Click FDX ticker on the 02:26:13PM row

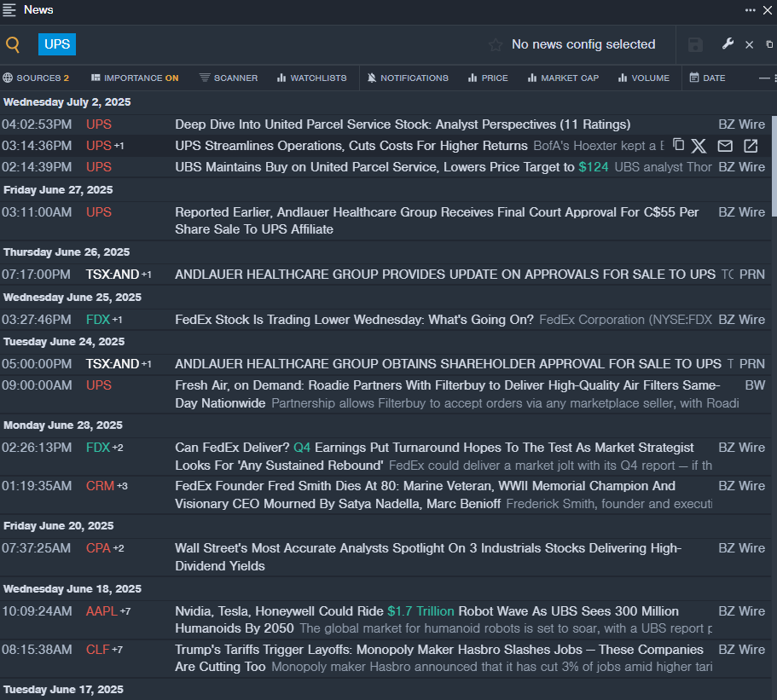(97, 448)
